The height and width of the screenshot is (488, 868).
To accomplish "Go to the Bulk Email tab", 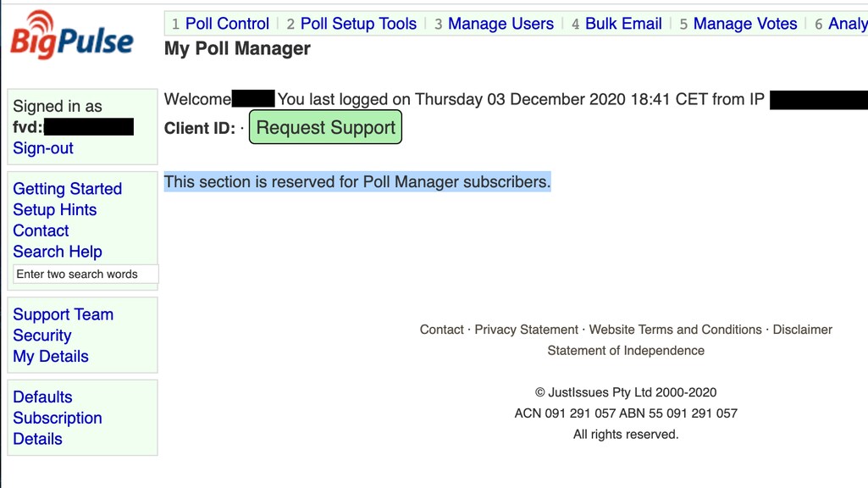I will pyautogui.click(x=623, y=24).
